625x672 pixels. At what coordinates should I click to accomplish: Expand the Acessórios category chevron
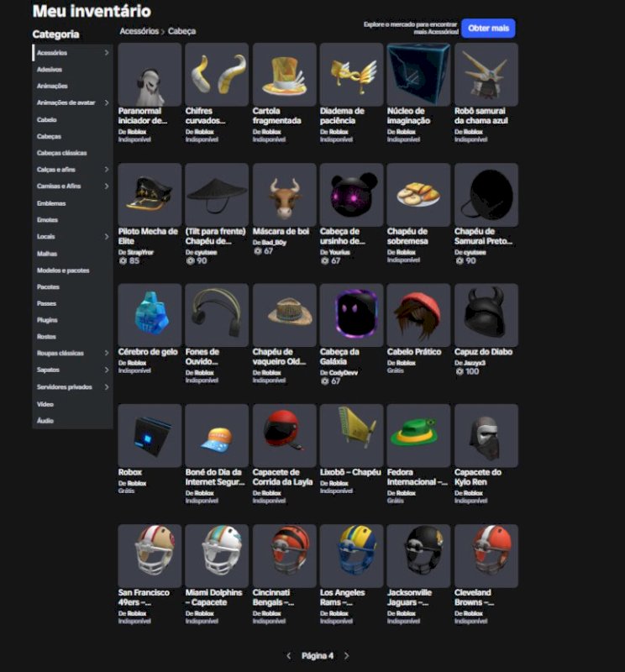click(107, 53)
